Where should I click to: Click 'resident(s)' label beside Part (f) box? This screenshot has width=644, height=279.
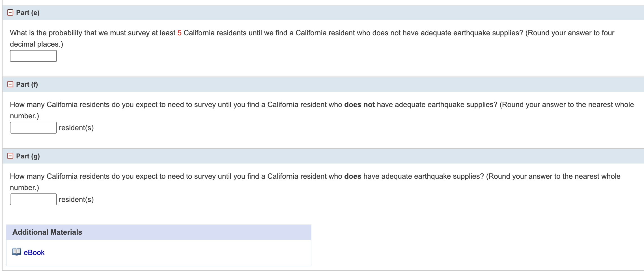click(x=76, y=128)
